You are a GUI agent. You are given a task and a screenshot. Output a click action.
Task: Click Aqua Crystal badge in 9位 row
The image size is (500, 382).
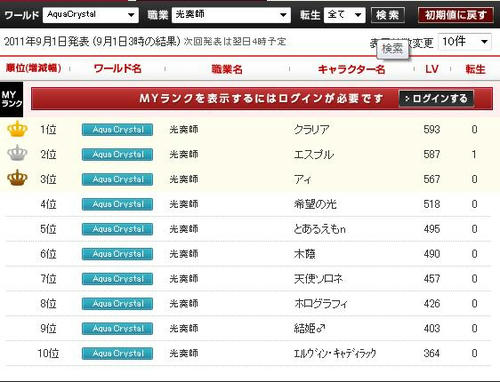(x=117, y=329)
